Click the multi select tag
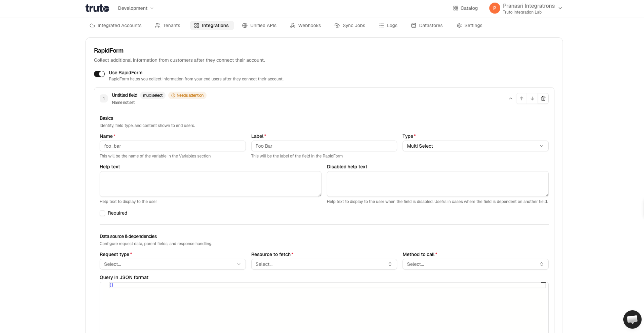This screenshot has width=644, height=333. [153, 95]
